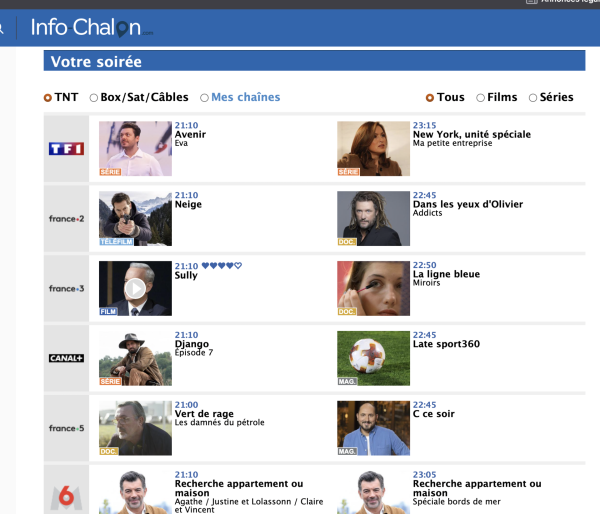600x514 pixels.
Task: Select the Mes chaînes radio button
Action: pos(204,98)
